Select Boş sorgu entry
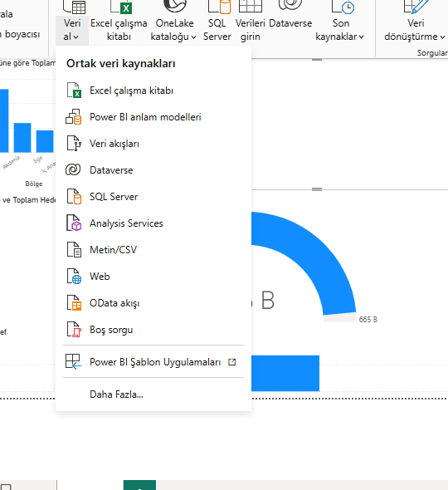Image resolution: width=448 pixels, height=490 pixels. [153, 330]
